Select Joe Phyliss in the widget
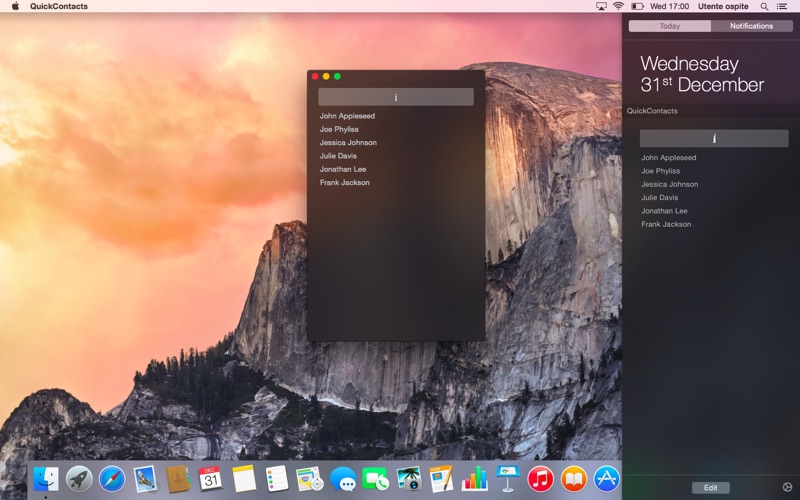Screen dimensions: 800x500 click(x=660, y=171)
